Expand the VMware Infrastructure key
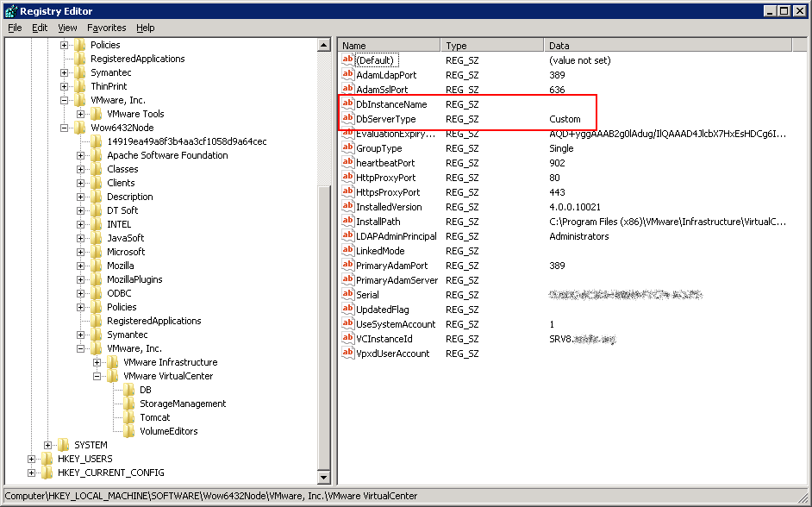The height and width of the screenshot is (507, 812). pos(97,362)
